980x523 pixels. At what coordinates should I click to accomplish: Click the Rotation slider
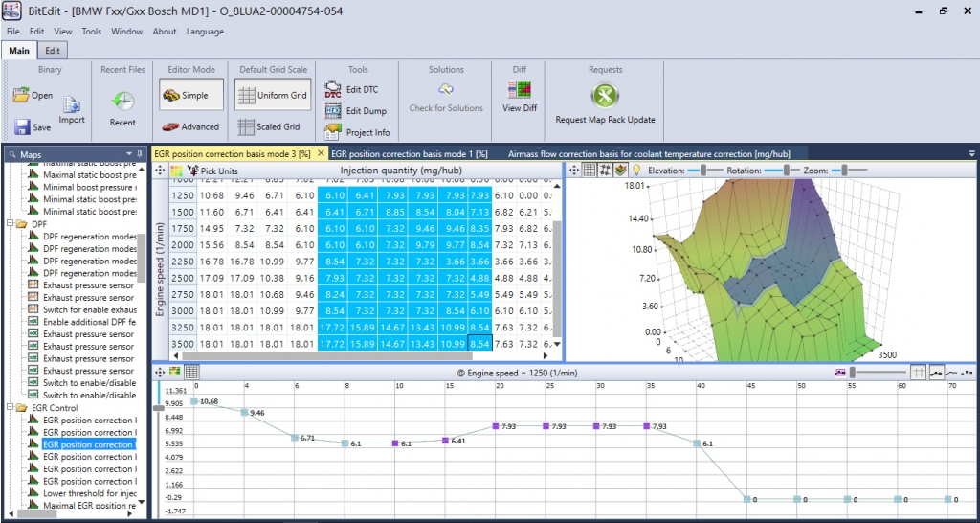(x=782, y=171)
